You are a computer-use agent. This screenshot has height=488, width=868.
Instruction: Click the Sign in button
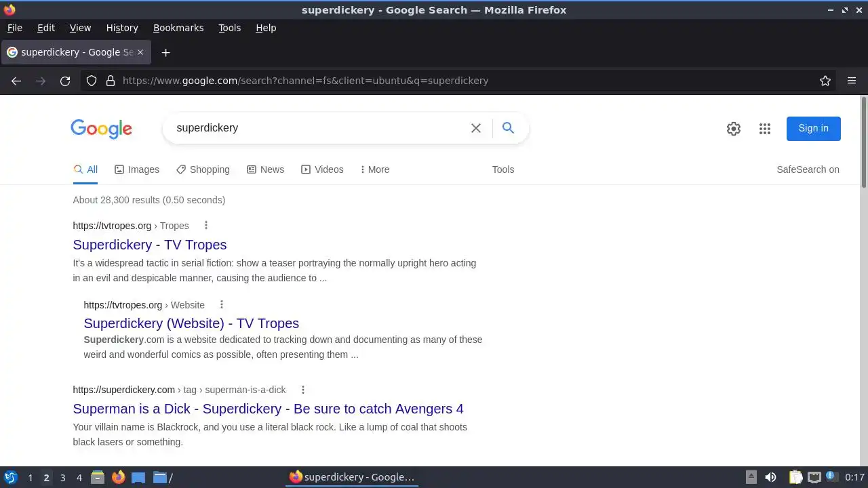tap(813, 129)
